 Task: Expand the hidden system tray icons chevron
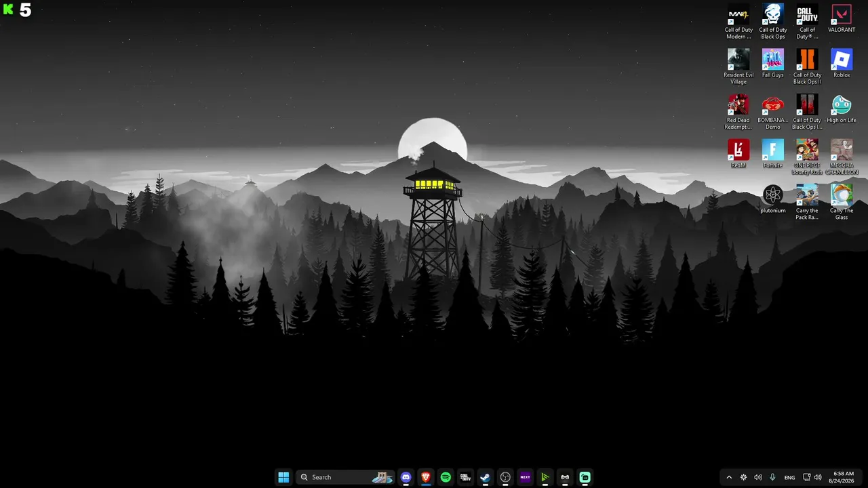pyautogui.click(x=729, y=477)
